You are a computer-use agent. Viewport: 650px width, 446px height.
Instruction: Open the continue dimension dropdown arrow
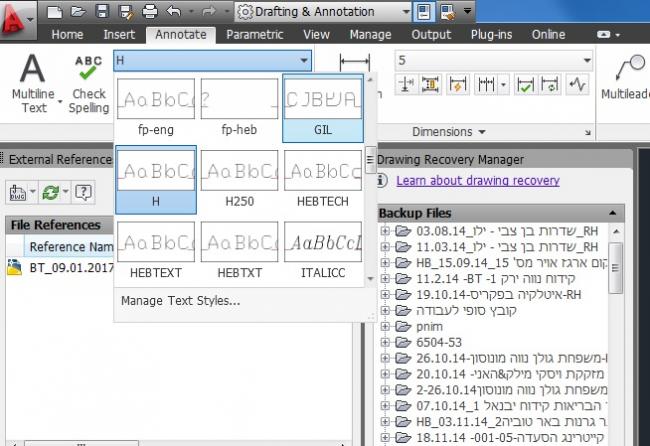[x=503, y=85]
